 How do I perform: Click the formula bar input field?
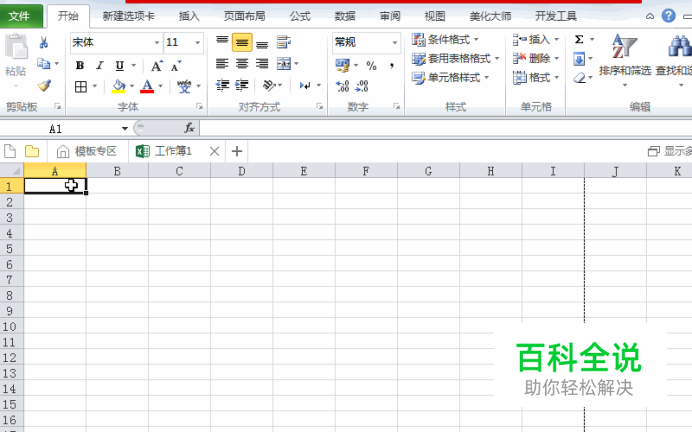click(446, 128)
